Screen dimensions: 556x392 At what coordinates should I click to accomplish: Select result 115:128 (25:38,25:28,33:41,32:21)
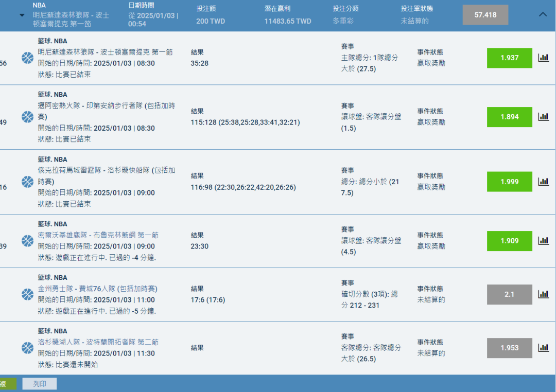[246, 122]
